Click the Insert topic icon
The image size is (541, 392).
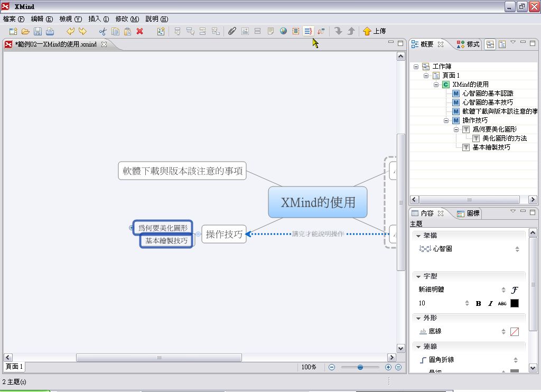178,31
